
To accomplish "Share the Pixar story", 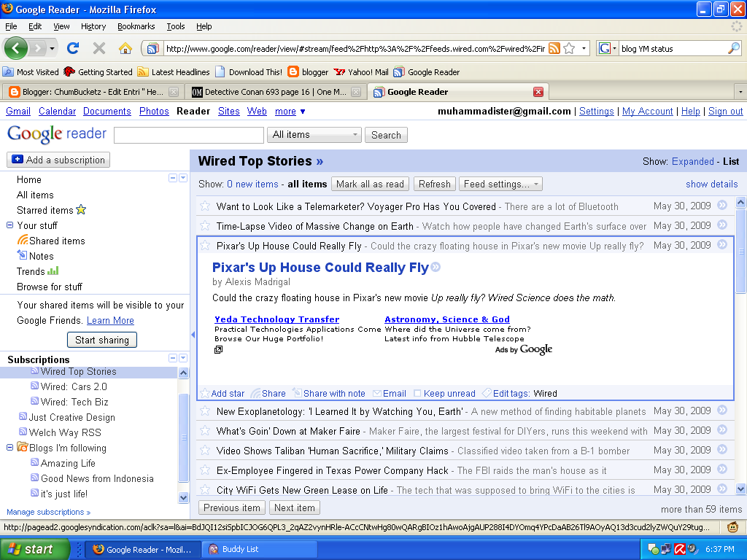I will (x=268, y=393).
